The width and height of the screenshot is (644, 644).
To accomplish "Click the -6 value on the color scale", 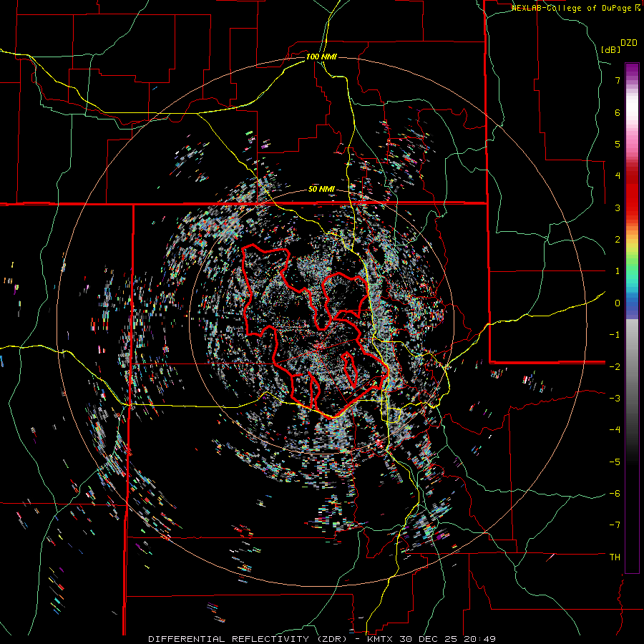I will click(x=615, y=494).
